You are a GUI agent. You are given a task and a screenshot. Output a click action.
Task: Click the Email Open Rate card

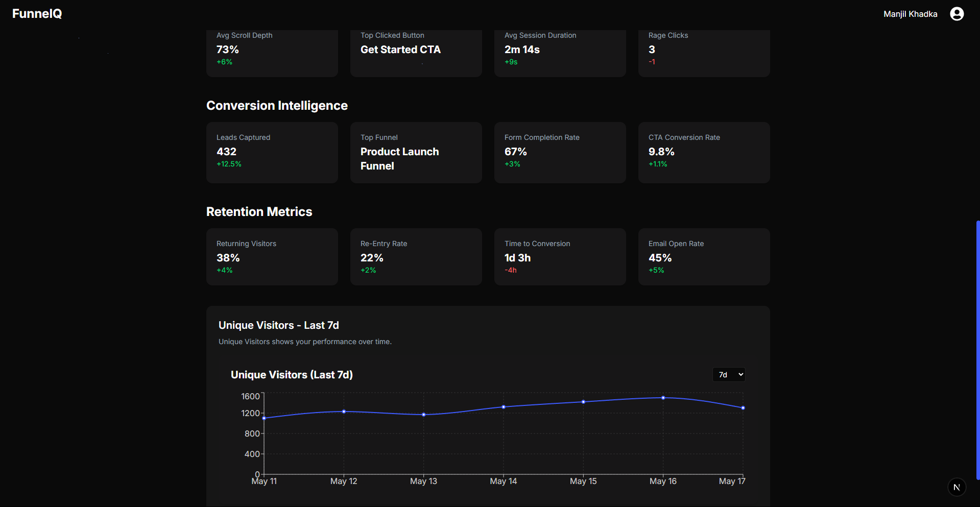[704, 257]
